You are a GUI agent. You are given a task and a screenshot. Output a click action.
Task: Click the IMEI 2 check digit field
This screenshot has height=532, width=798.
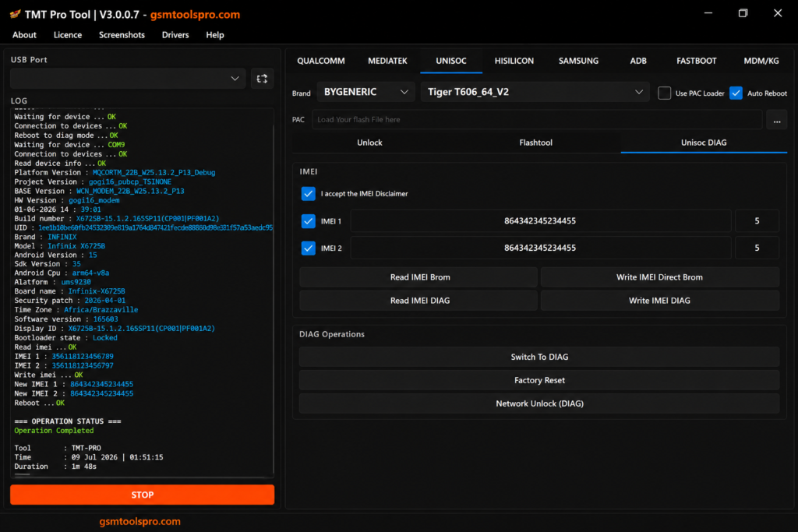pyautogui.click(x=757, y=248)
